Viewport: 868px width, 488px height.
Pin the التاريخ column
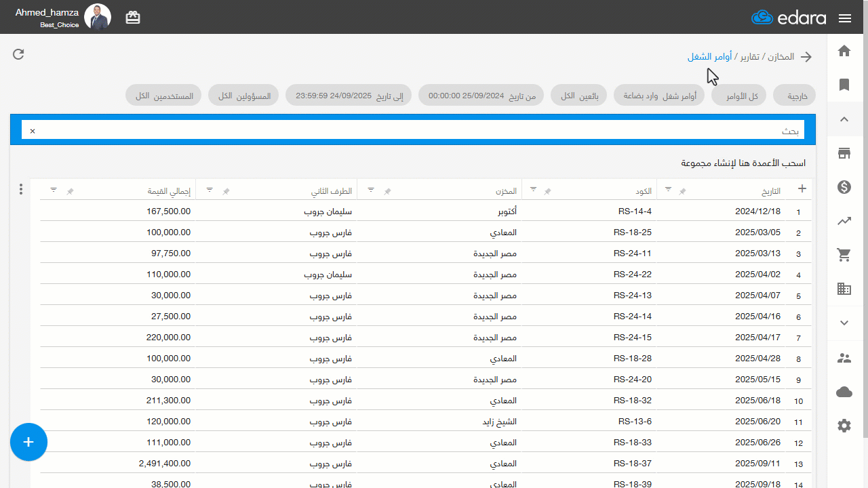click(683, 192)
